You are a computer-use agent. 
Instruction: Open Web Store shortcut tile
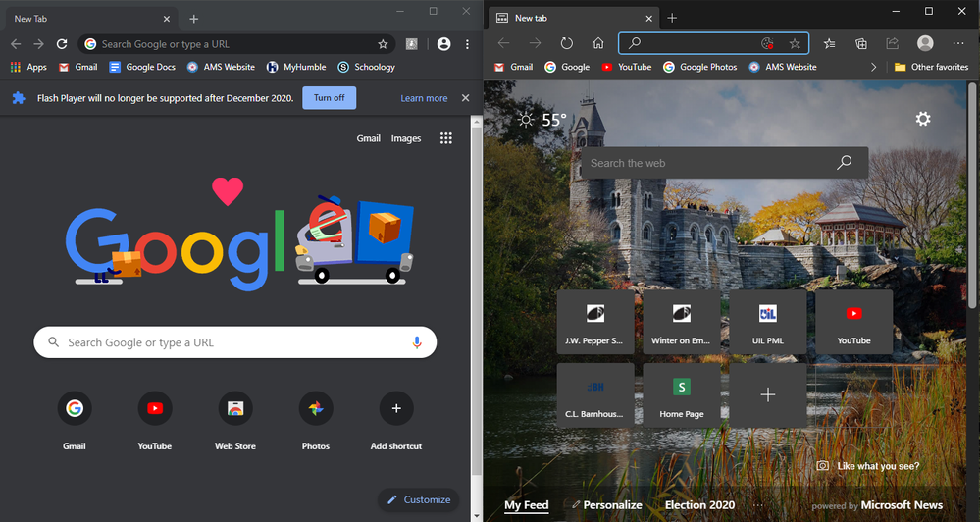click(235, 420)
